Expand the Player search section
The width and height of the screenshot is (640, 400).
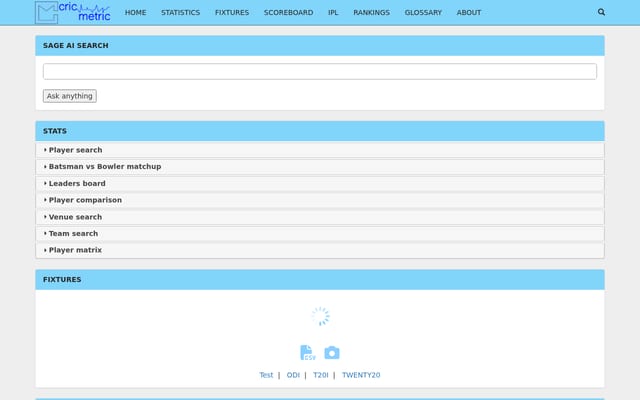pyautogui.click(x=320, y=150)
